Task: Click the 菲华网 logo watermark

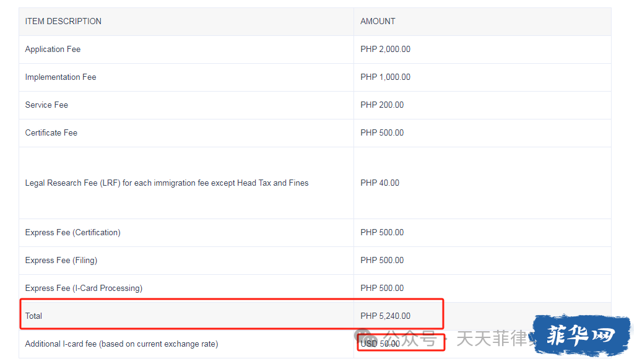Action: tap(581, 336)
